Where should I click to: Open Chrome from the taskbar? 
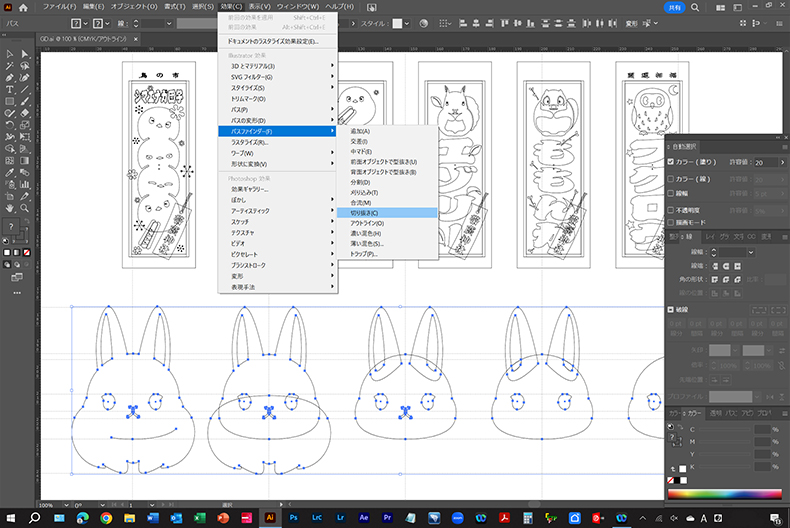[106, 517]
